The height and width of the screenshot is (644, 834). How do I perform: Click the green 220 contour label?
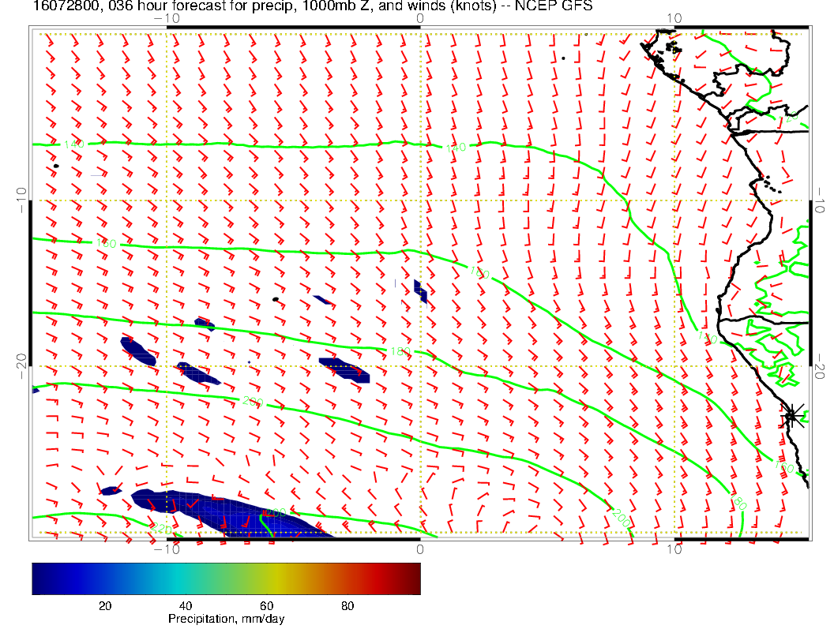click(162, 528)
